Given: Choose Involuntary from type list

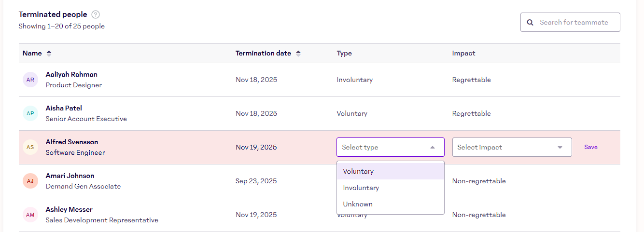Looking at the screenshot, I should [361, 188].
